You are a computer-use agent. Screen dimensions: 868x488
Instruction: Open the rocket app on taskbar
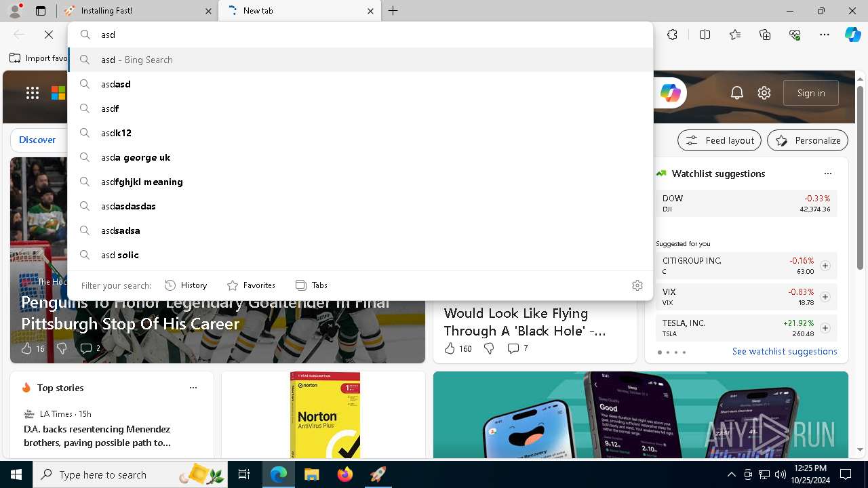click(x=378, y=474)
